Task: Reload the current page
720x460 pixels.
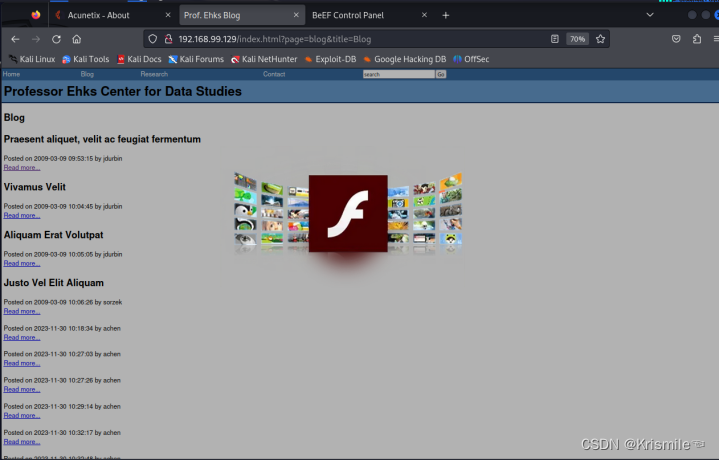Action: (56, 39)
